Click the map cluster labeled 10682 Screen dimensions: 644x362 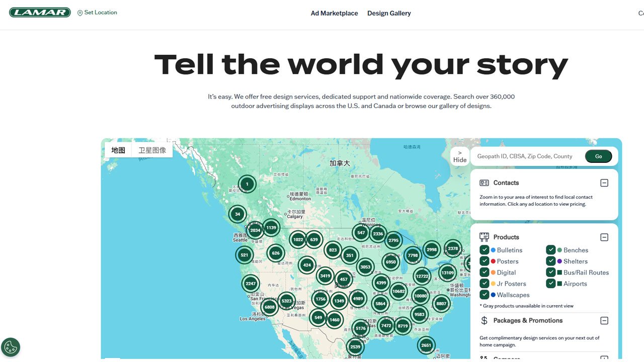[x=398, y=291]
